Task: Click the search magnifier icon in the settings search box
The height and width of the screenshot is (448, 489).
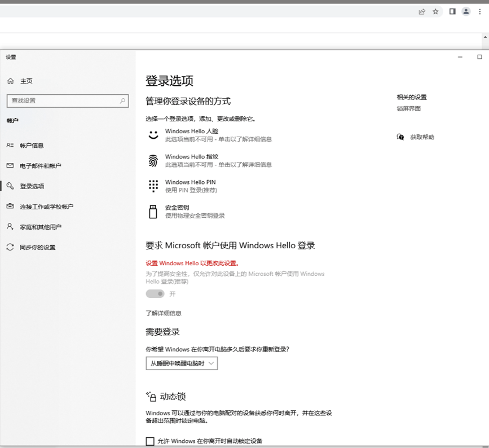Action: (122, 101)
